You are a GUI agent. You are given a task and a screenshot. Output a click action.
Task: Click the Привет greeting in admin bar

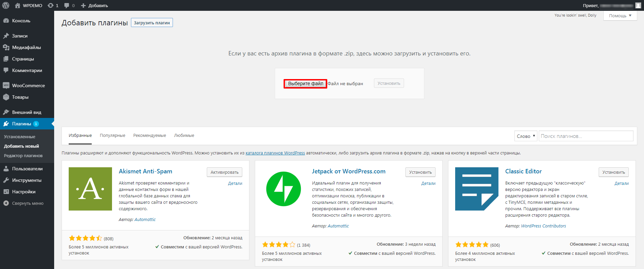click(591, 5)
